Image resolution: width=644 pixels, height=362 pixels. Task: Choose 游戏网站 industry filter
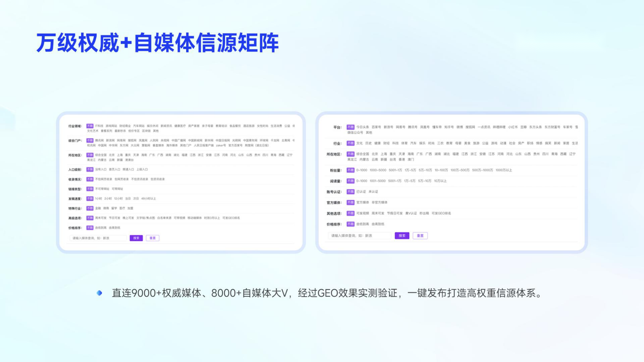(111, 126)
